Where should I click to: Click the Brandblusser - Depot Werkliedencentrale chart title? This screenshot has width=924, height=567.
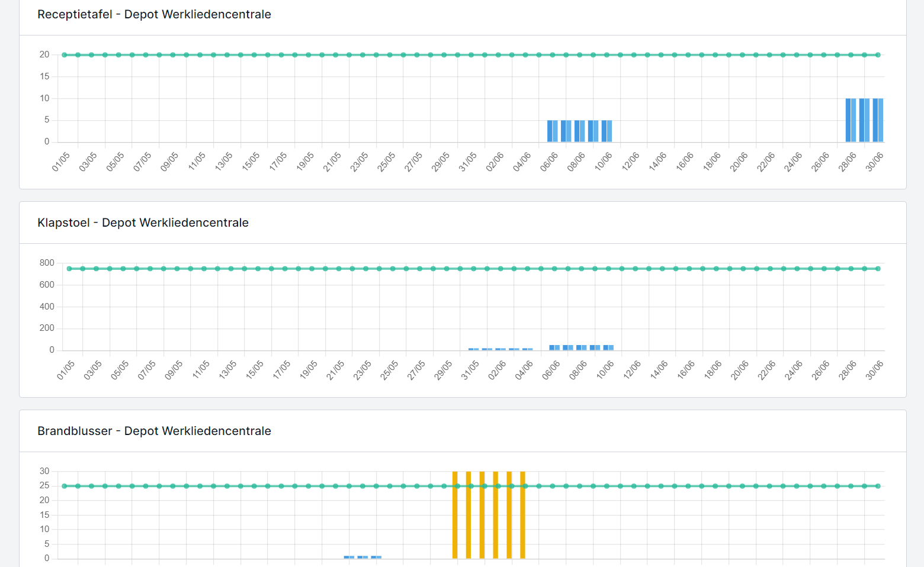coord(154,431)
